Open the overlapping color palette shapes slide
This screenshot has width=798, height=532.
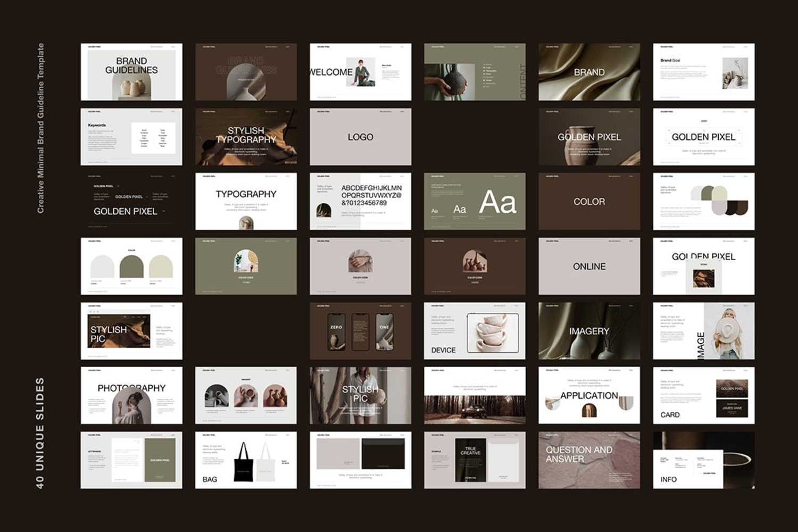pos(704,202)
